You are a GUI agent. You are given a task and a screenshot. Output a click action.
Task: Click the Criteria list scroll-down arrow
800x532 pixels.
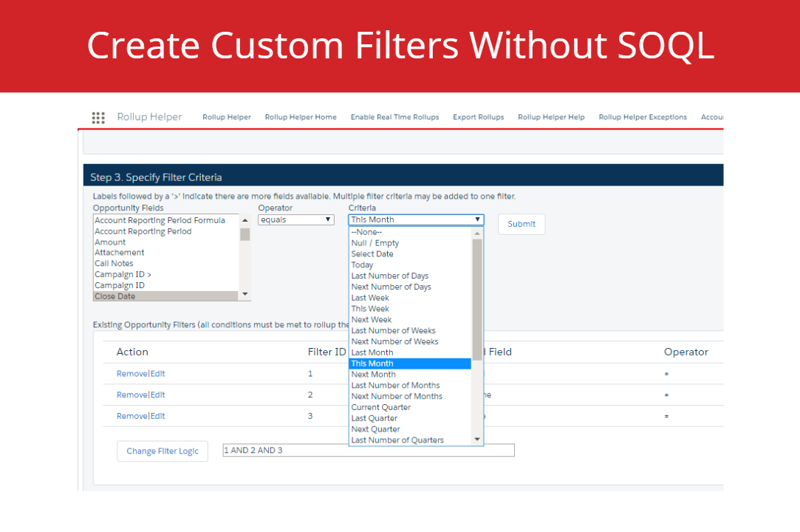point(477,440)
